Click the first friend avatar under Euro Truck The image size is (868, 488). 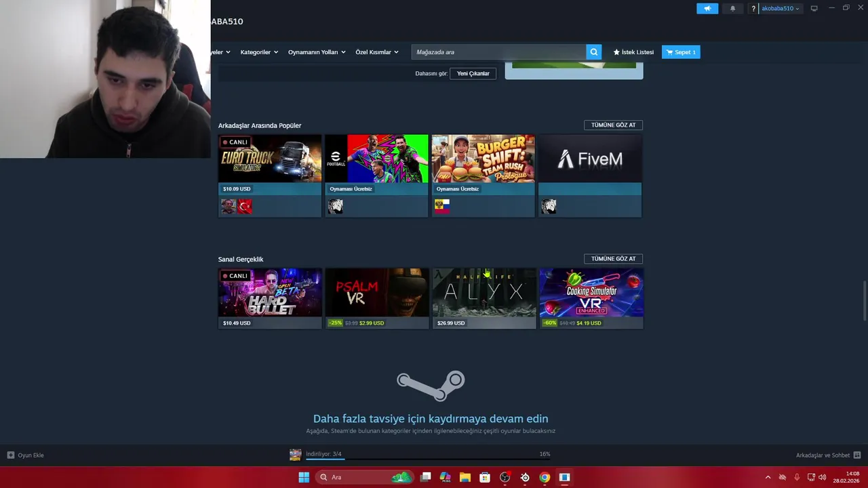[229, 206]
